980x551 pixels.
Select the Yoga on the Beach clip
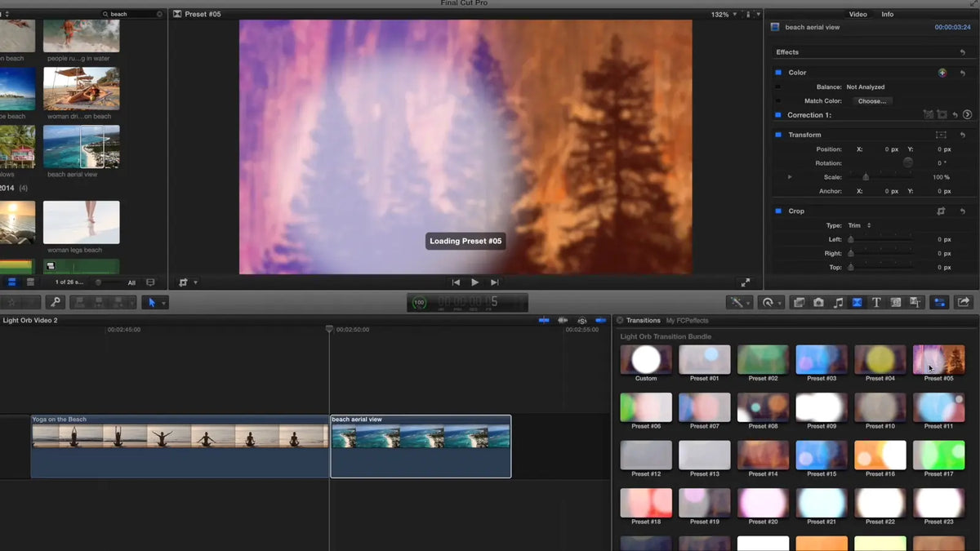coord(180,446)
